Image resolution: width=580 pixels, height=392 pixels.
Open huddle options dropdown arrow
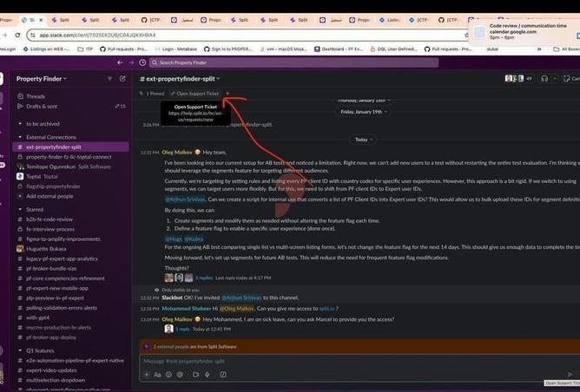coord(554,79)
